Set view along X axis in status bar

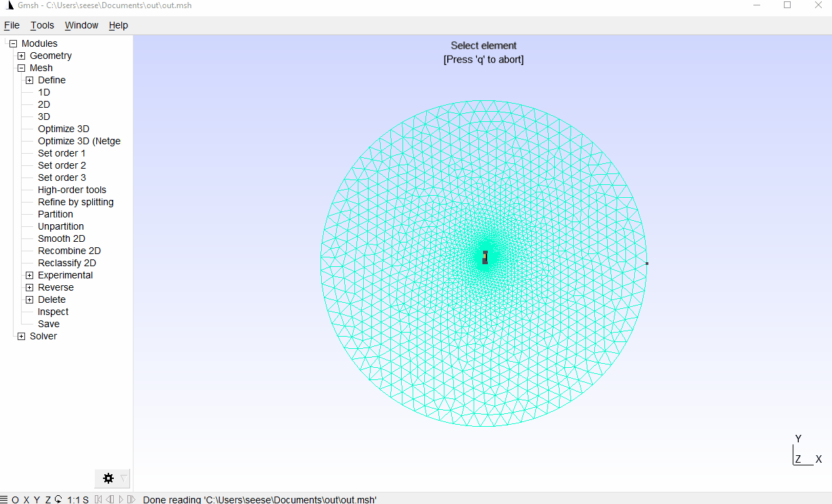coord(26,500)
